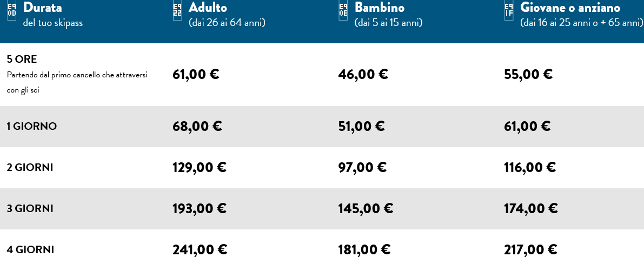This screenshot has height=270, width=644.
Task: Click the 51,00 € child 1-day price
Action: click(x=361, y=127)
